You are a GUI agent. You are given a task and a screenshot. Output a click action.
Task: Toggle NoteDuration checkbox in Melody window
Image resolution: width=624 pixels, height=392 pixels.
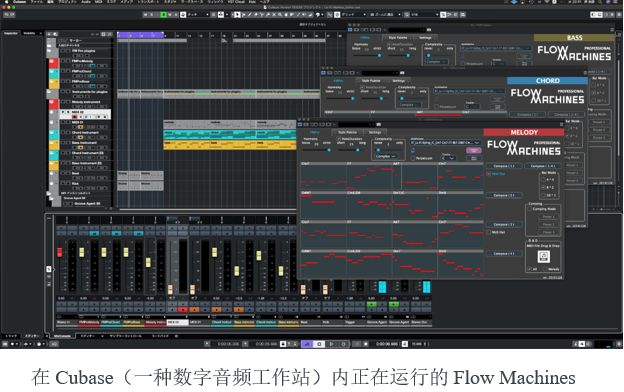(339, 139)
